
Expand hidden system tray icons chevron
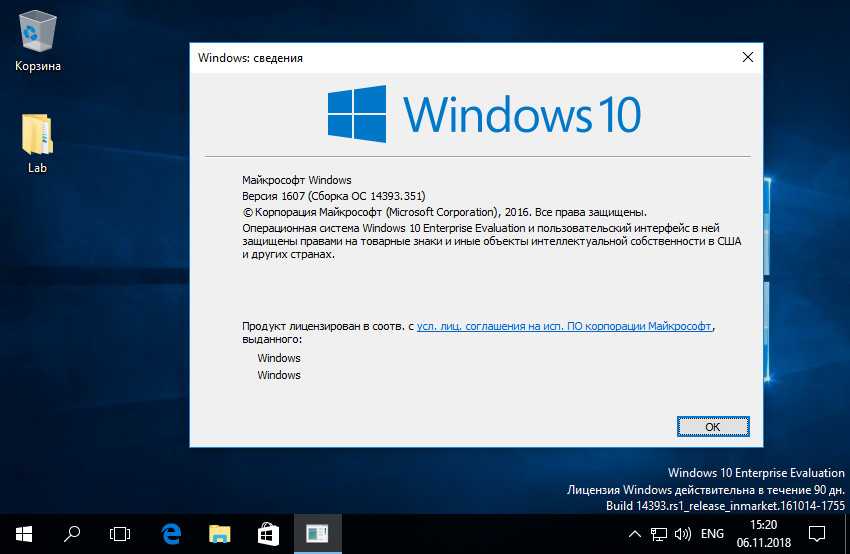633,534
